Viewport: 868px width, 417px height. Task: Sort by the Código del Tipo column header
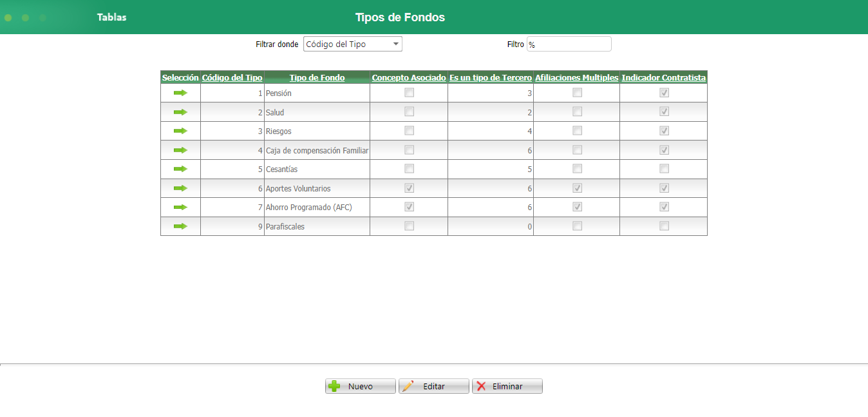click(232, 77)
